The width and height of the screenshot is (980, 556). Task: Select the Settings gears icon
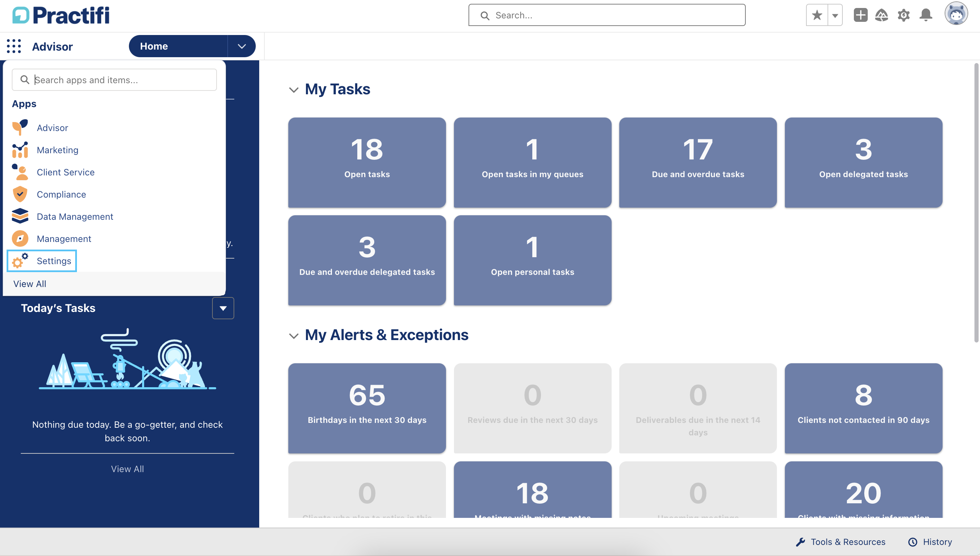coord(20,260)
